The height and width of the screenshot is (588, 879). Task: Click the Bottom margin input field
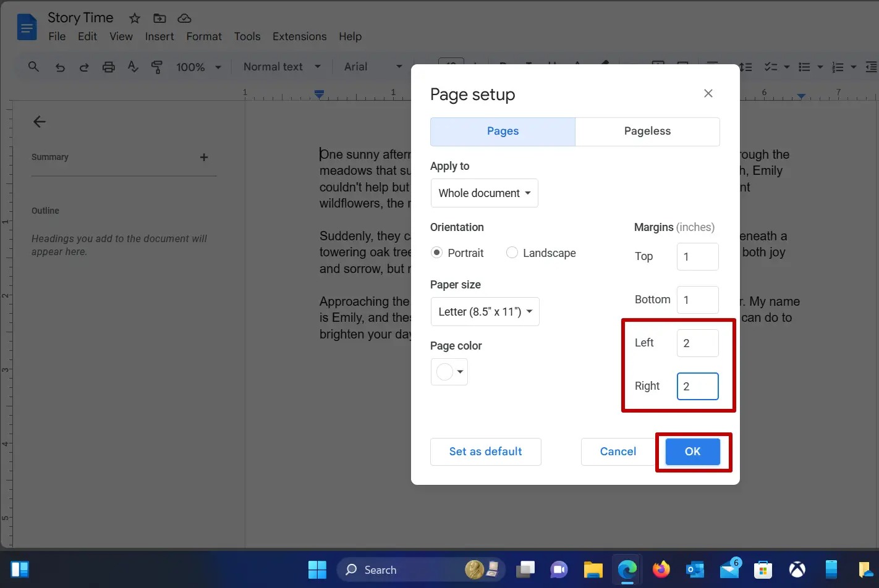point(698,300)
